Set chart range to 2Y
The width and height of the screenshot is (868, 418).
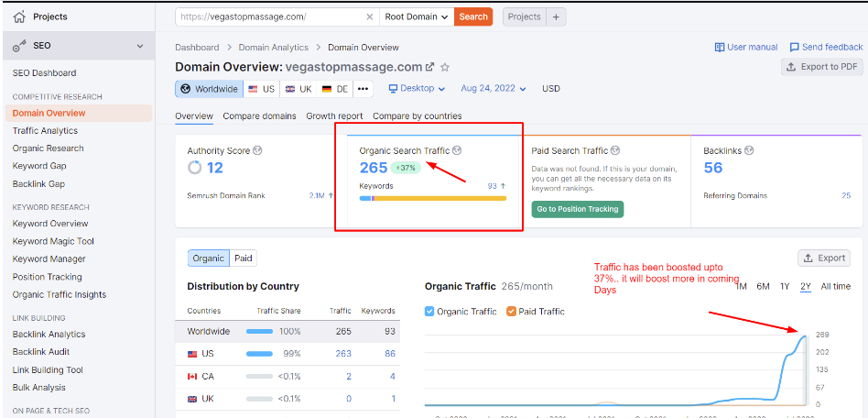click(x=806, y=287)
